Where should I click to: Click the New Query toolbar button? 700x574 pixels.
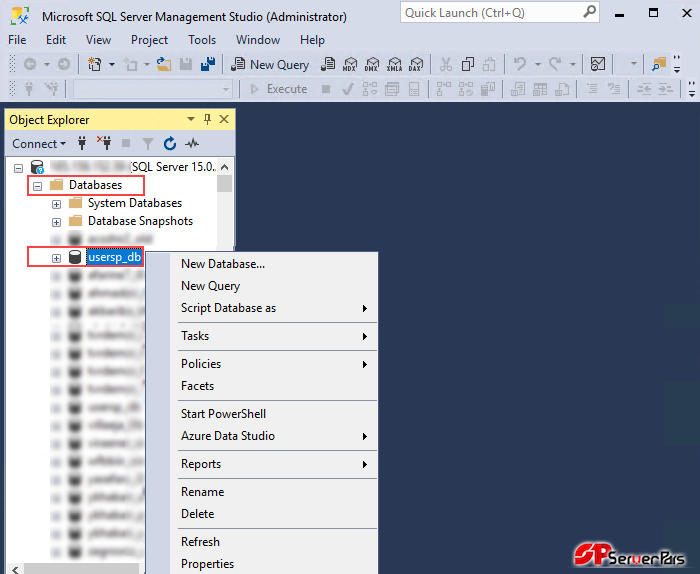[270, 65]
